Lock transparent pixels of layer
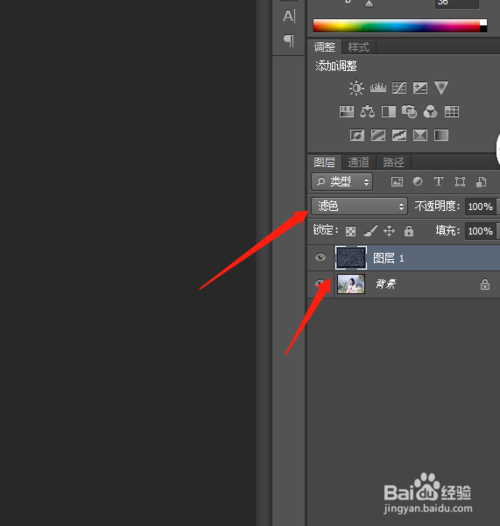 coord(351,231)
